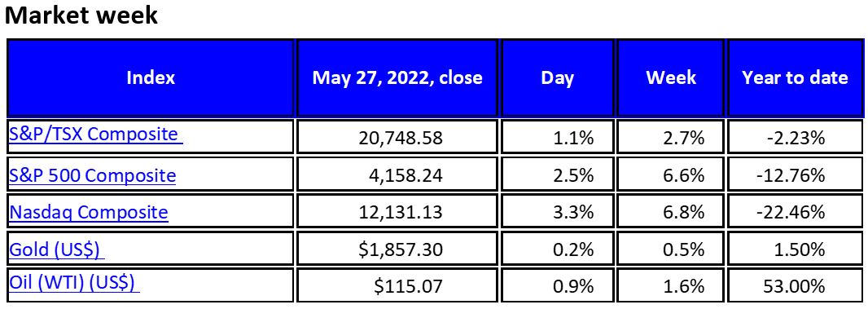Select the Day column header
Image resolution: width=868 pixels, height=309 pixels.
coord(558,77)
